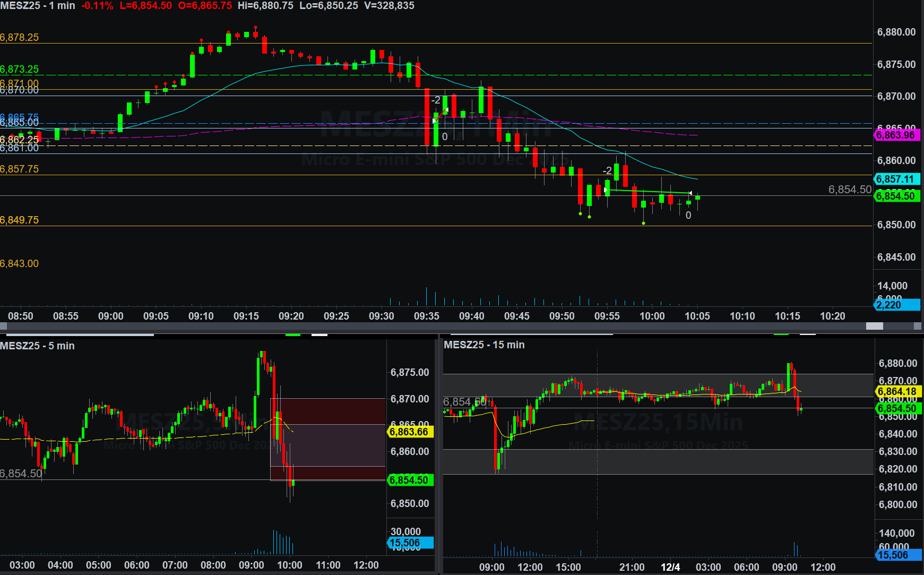The image size is (924, 575).
Task: Select the MESZ25 - 5 min chart title
Action: click(x=38, y=346)
